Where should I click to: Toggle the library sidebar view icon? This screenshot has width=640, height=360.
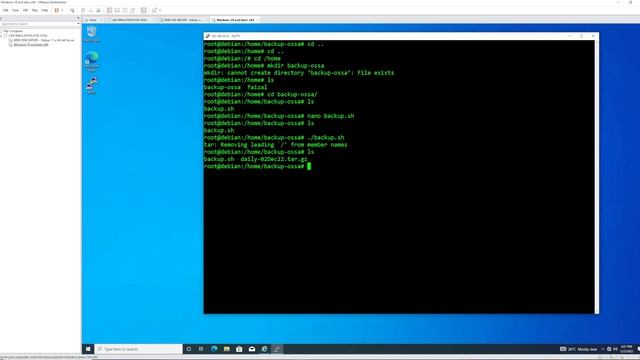[109, 10]
